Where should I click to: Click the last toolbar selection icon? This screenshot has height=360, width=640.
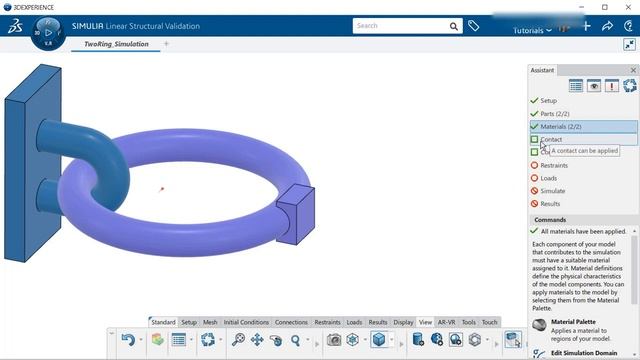513,340
